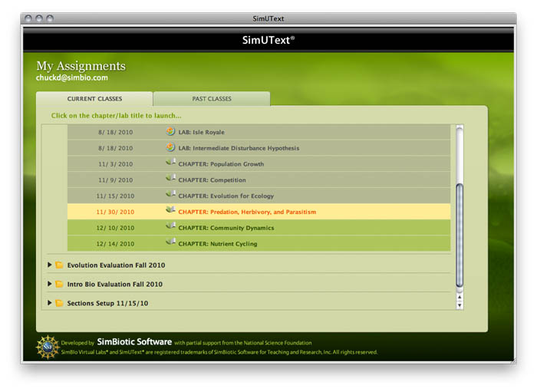Click the NSF logo in footer
537x392 pixels.
[x=48, y=347]
